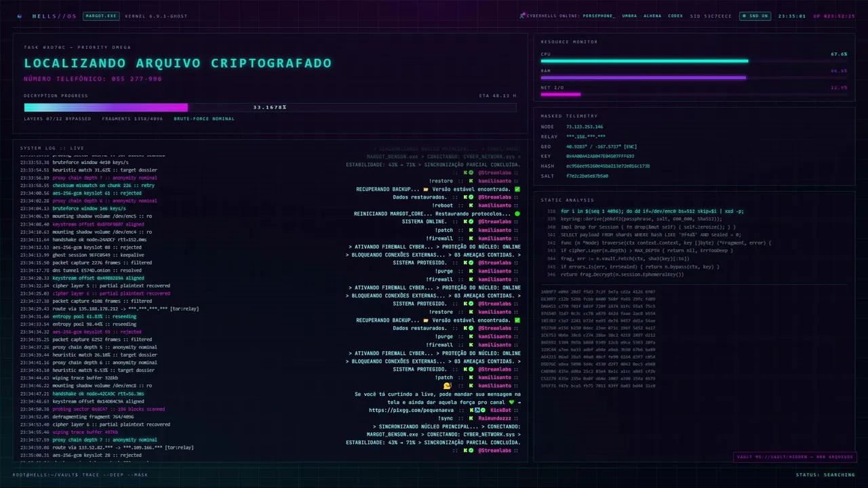Click the RAM usage bar
This screenshot has height=488, width=868.
[694, 77]
